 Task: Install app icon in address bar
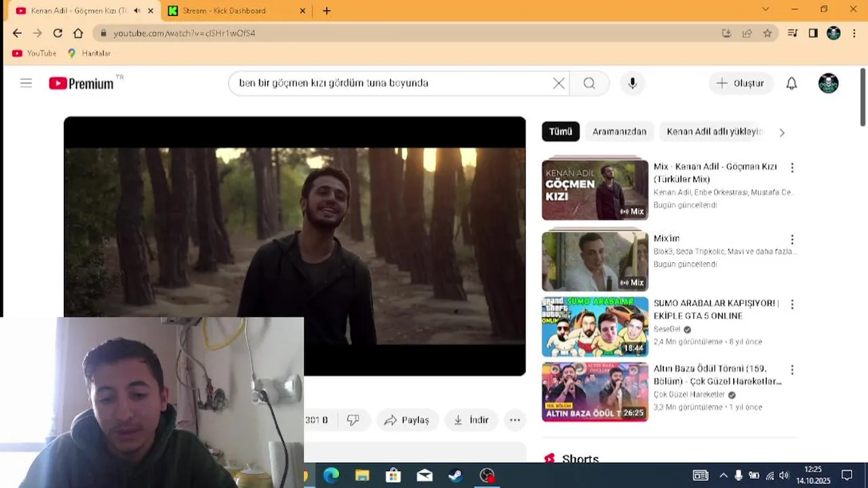pos(726,33)
